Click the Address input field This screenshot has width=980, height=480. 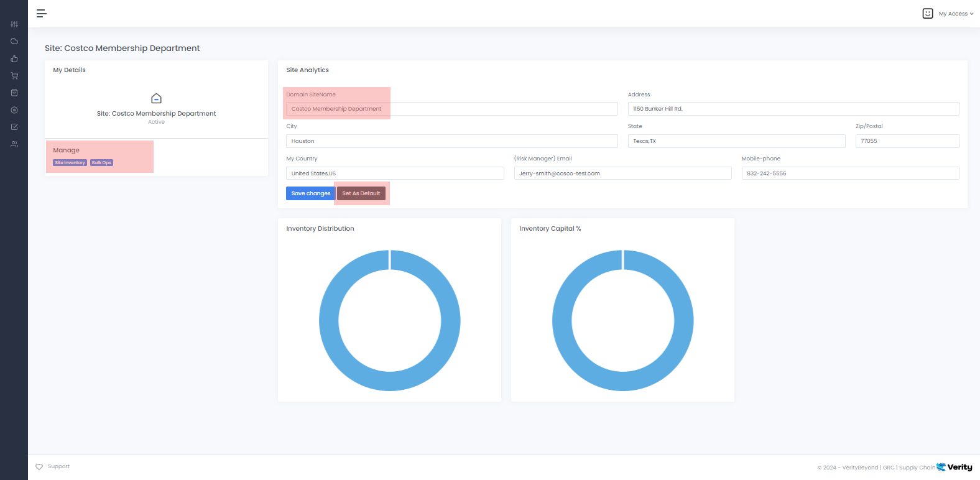coord(793,109)
